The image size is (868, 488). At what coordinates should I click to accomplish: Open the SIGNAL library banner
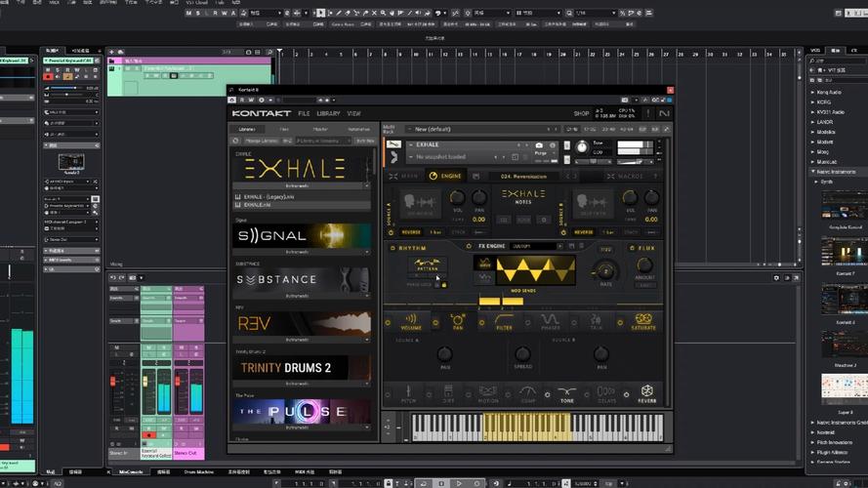302,235
